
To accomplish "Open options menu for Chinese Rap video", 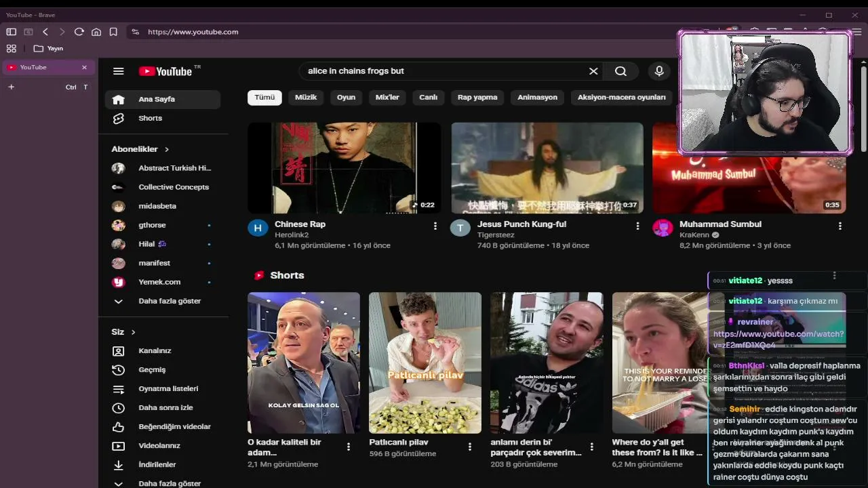I will 435,226.
